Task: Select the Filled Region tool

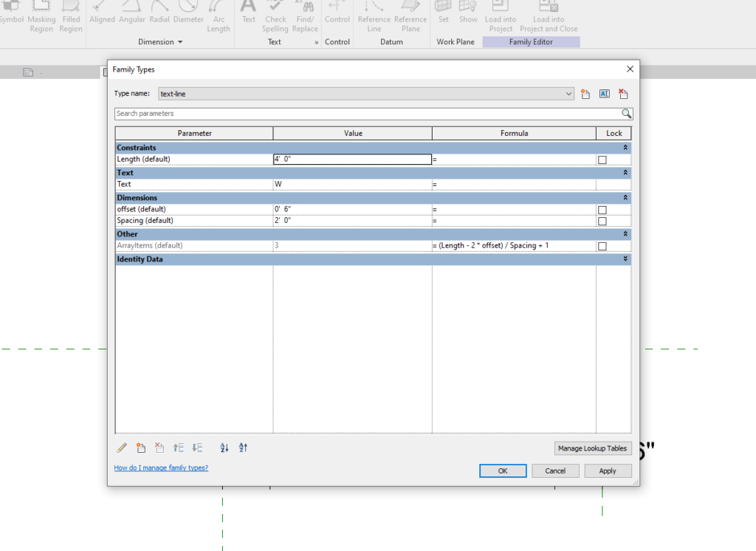Action: coord(71,17)
